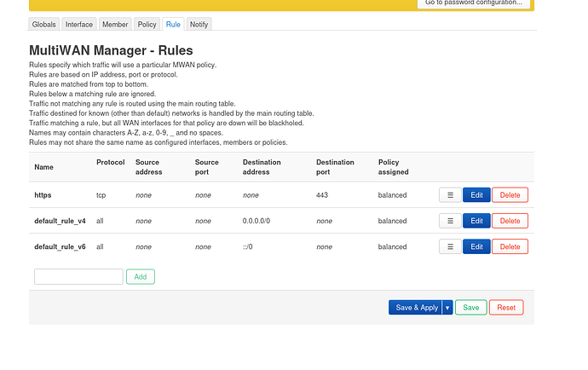The width and height of the screenshot is (588, 370).
Task: Click the Rule tab
Action: [x=173, y=25]
